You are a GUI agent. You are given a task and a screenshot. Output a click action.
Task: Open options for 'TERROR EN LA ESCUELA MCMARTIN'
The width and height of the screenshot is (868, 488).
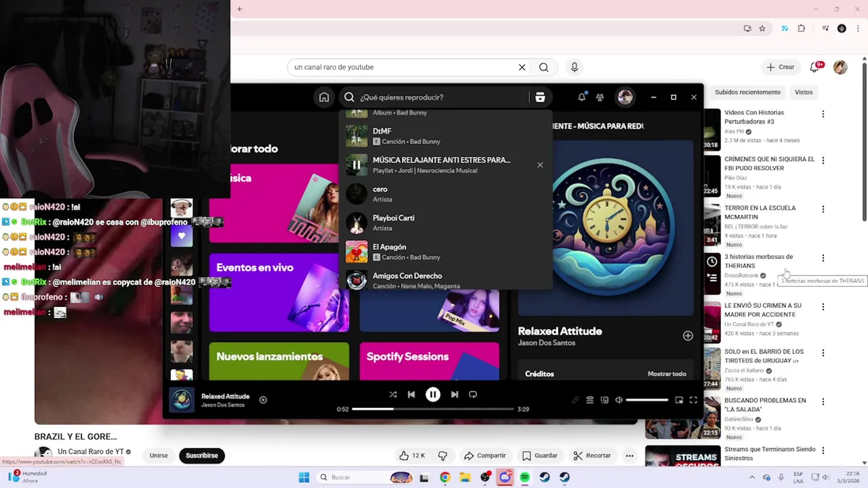pos(823,209)
